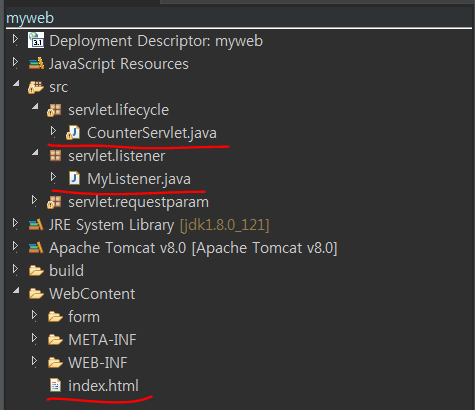This screenshot has height=410, width=475.
Task: Select the 'servlet.lifecycle' package name
Action: [119, 110]
